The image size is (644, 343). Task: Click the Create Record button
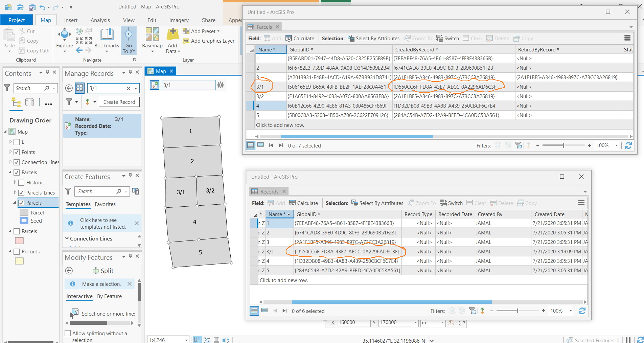(x=119, y=102)
